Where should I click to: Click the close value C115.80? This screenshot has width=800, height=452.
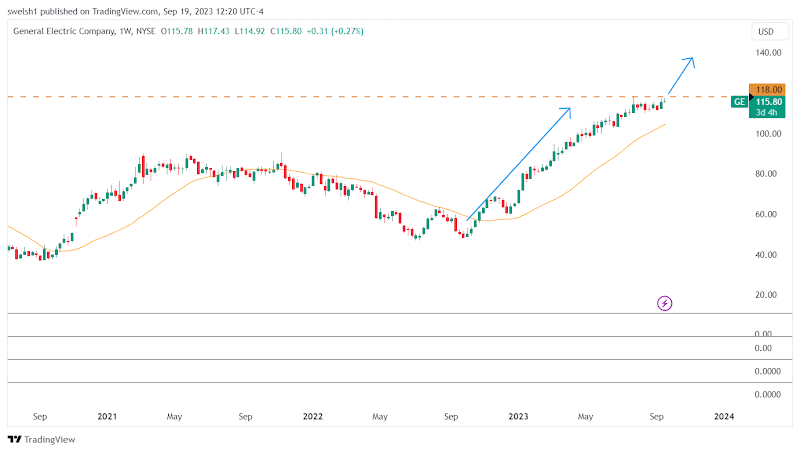pyautogui.click(x=286, y=31)
